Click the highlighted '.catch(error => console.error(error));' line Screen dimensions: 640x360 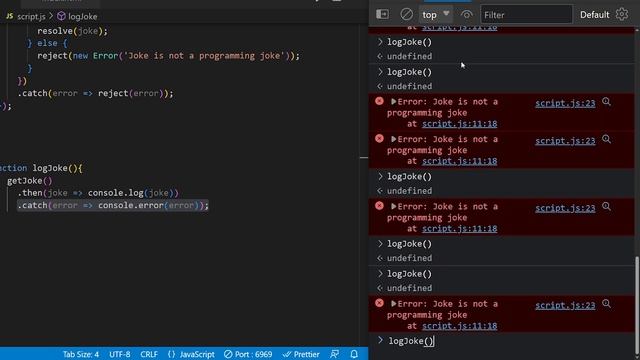(113, 205)
